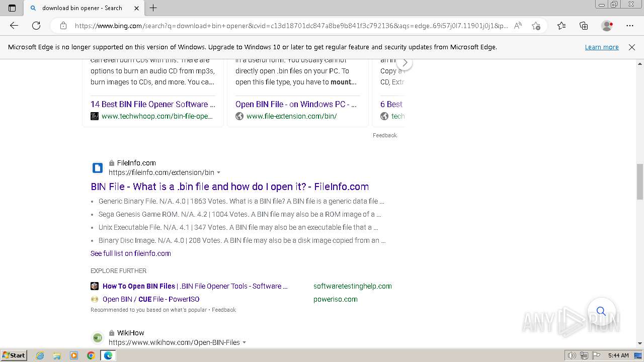This screenshot has width=644, height=362.
Task: Expand the fileinfo.com URL dropdown arrow
Action: coord(219,172)
